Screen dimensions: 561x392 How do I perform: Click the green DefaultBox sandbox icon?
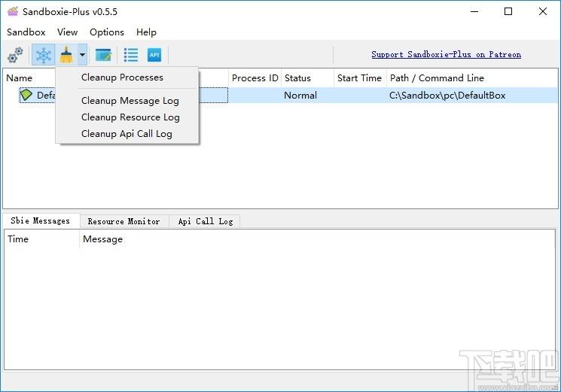click(26, 95)
